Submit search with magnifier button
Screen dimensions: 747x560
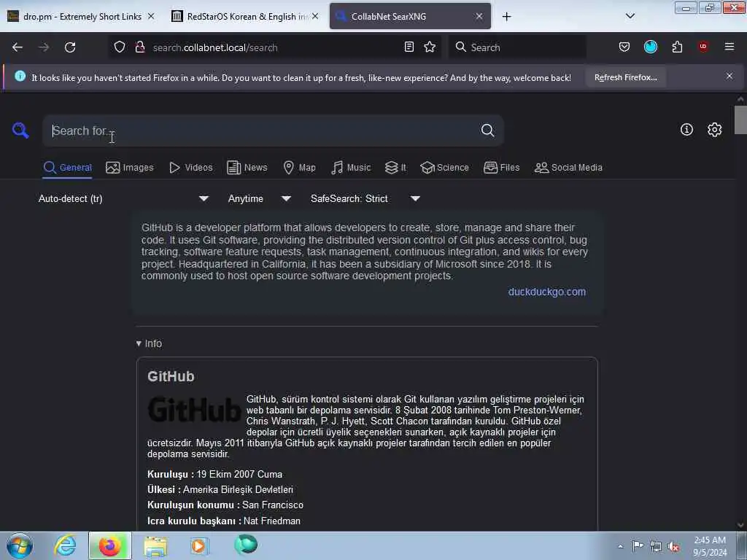[487, 130]
